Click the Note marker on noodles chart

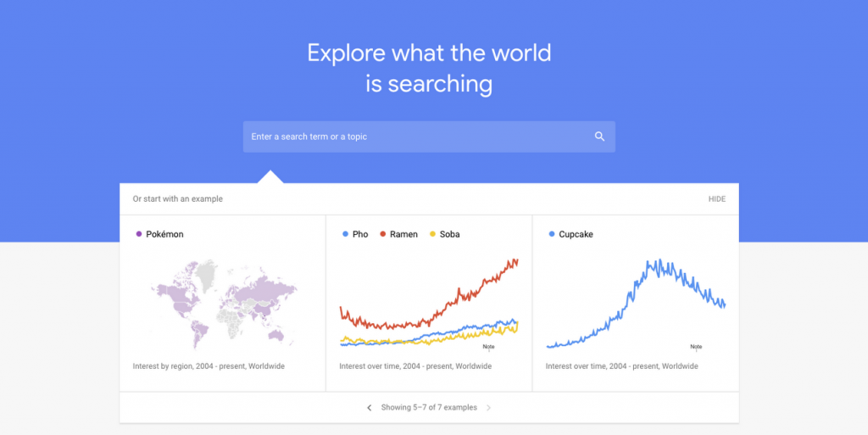[x=488, y=347]
